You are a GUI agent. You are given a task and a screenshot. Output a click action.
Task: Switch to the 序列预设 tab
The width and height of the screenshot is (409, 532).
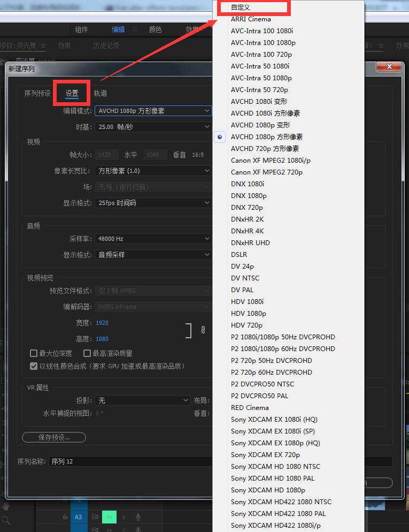[x=37, y=93]
